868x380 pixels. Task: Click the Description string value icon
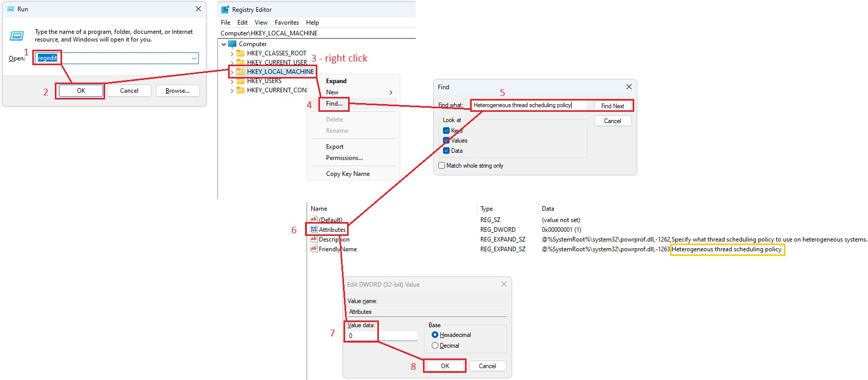point(314,239)
